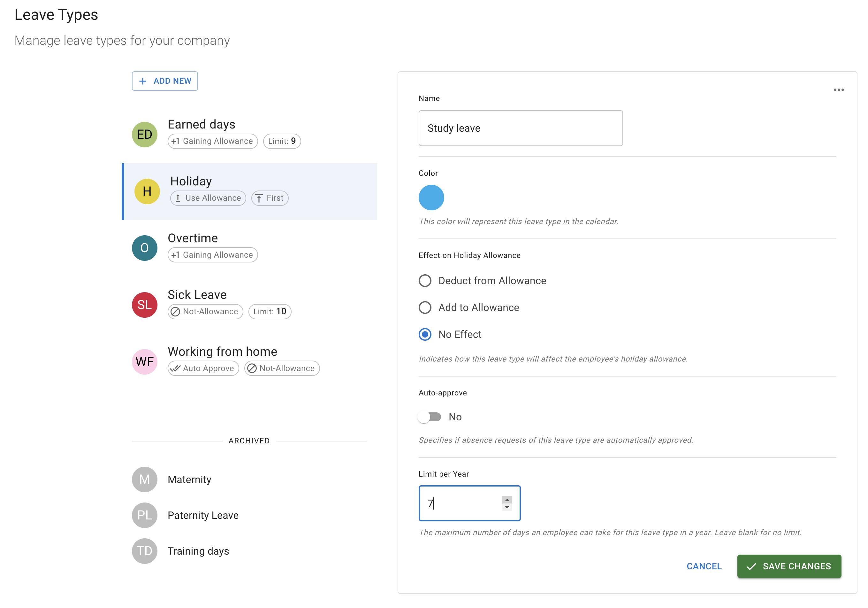Click the Sick Leave SL icon
This screenshot has height=608, width=868.
pyautogui.click(x=144, y=305)
